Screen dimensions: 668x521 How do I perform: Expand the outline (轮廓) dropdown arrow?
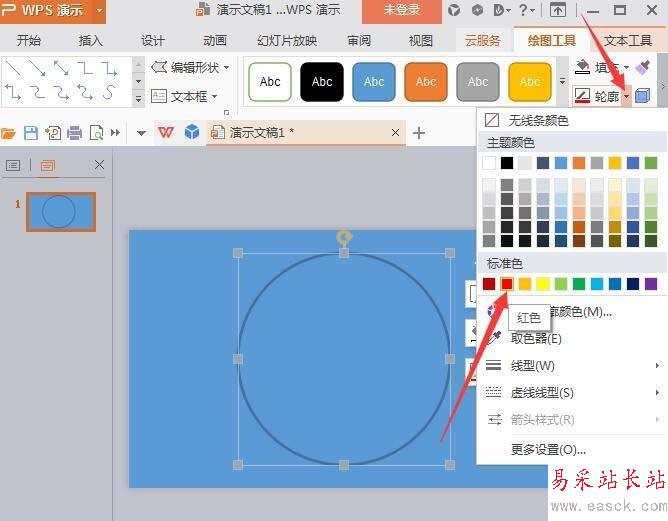click(626, 97)
